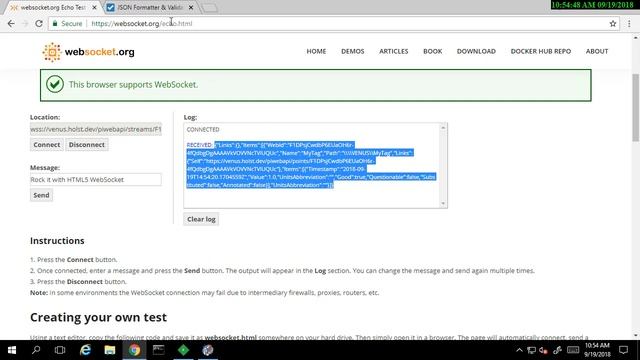The image size is (640, 360).
Task: Open the Chrome three-dot menu
Action: pos(629,24)
